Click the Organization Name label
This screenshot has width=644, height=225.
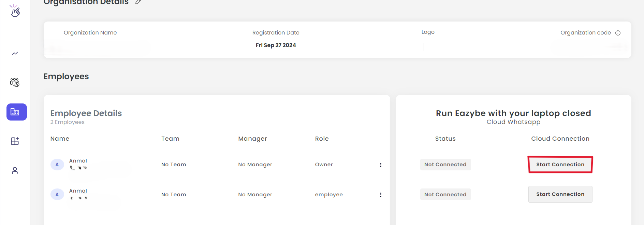click(90, 33)
